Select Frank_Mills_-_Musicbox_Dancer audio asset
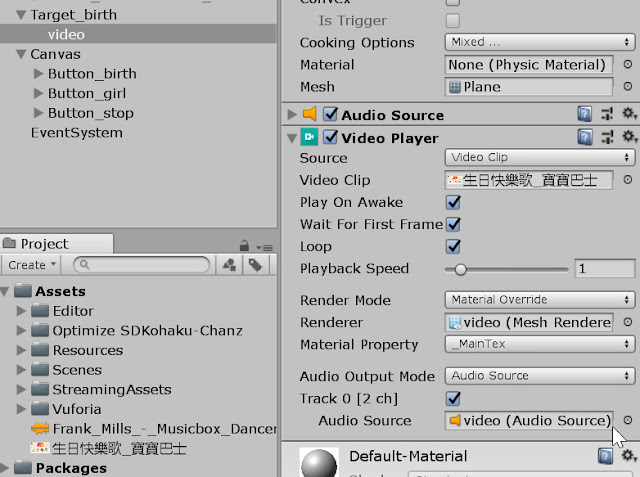The width and height of the screenshot is (640, 477). [x=154, y=428]
